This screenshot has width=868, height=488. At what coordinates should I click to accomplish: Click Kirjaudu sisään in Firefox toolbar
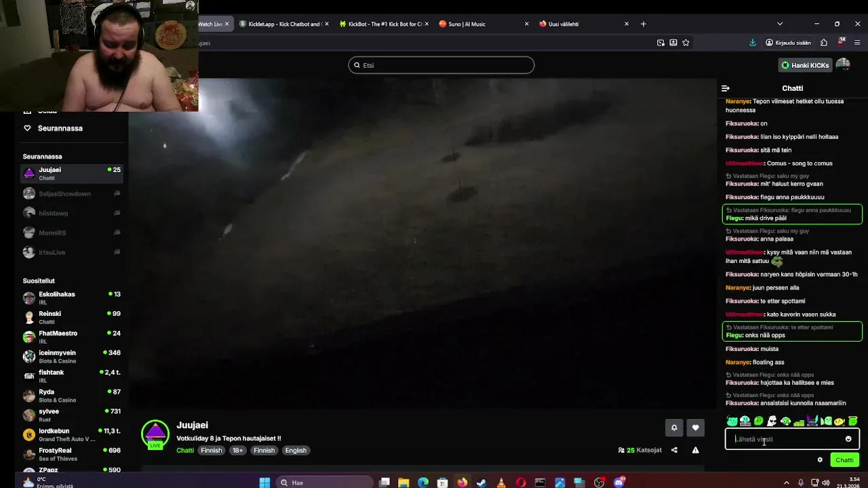[x=788, y=43]
